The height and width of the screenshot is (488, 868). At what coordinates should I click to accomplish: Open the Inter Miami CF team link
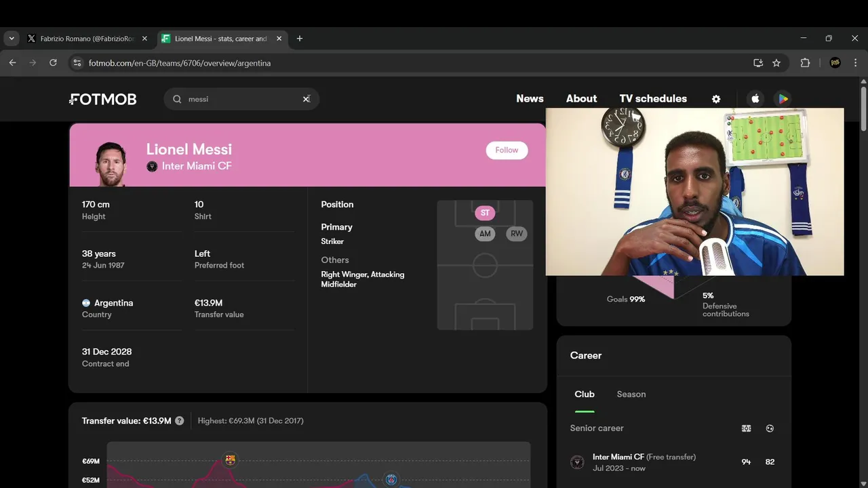tap(197, 166)
